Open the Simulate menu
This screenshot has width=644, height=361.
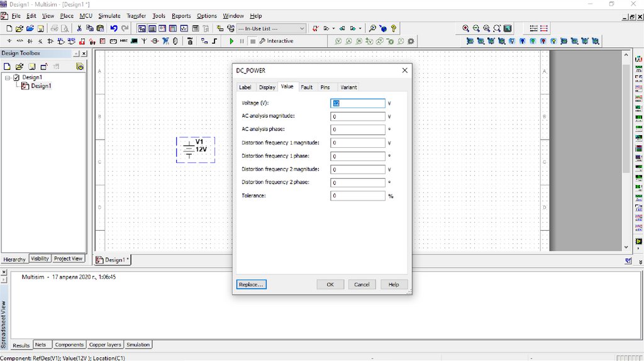[109, 16]
